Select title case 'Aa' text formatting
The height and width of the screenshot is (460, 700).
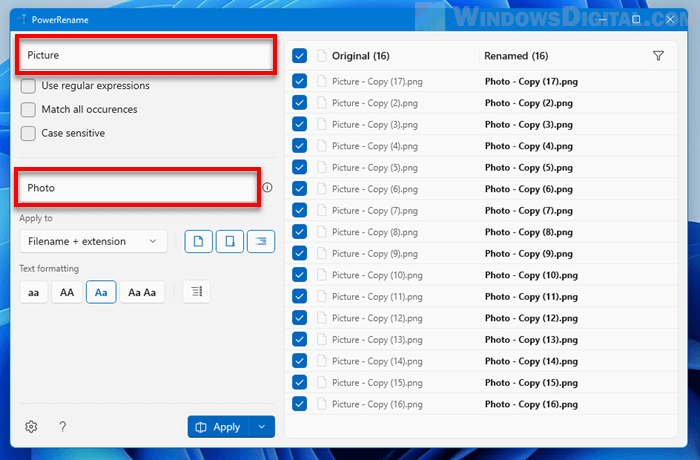point(101,292)
